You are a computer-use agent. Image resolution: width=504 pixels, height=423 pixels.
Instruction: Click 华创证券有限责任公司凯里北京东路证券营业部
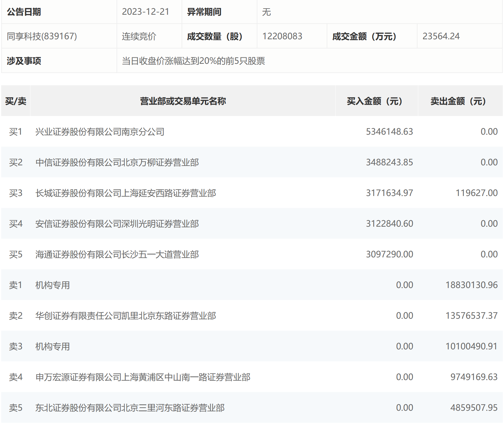coord(126,316)
